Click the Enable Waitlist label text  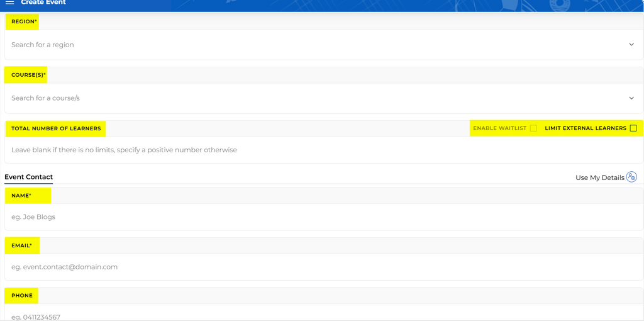(499, 128)
